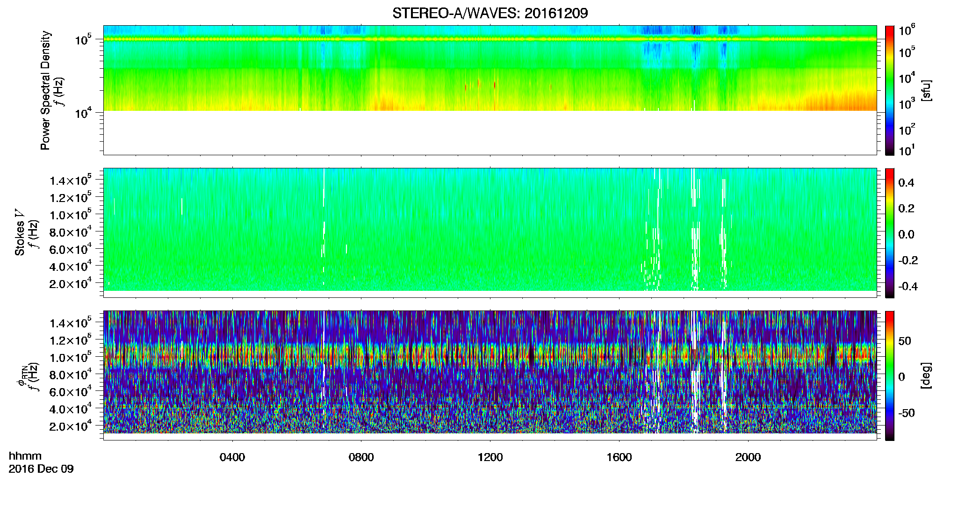Click the 0.4 tick label on Stokes colorbar
This screenshot has width=980, height=505.
pos(906,183)
